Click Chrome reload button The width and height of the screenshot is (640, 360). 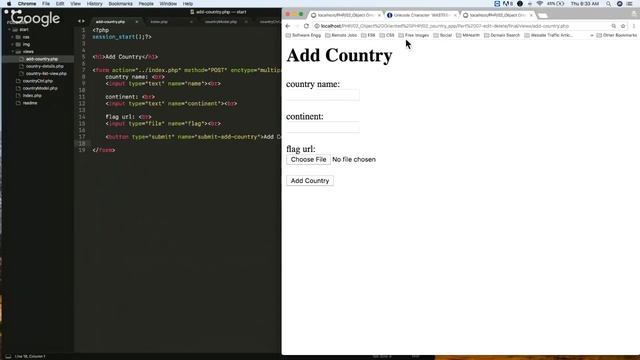[306, 26]
